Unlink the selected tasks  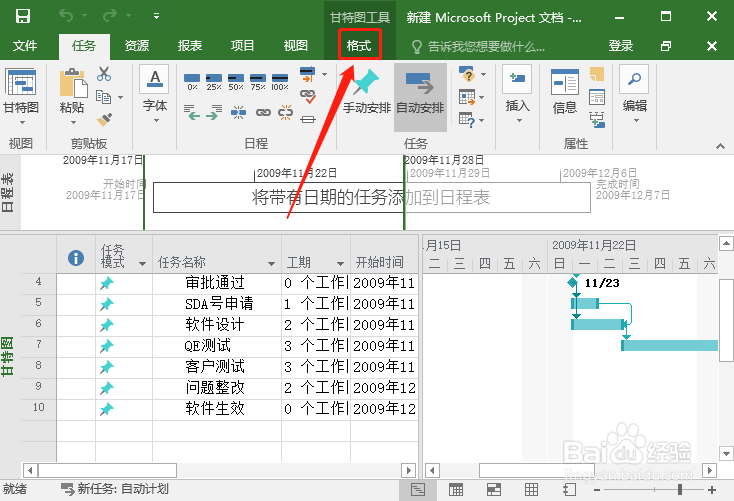[x=286, y=112]
